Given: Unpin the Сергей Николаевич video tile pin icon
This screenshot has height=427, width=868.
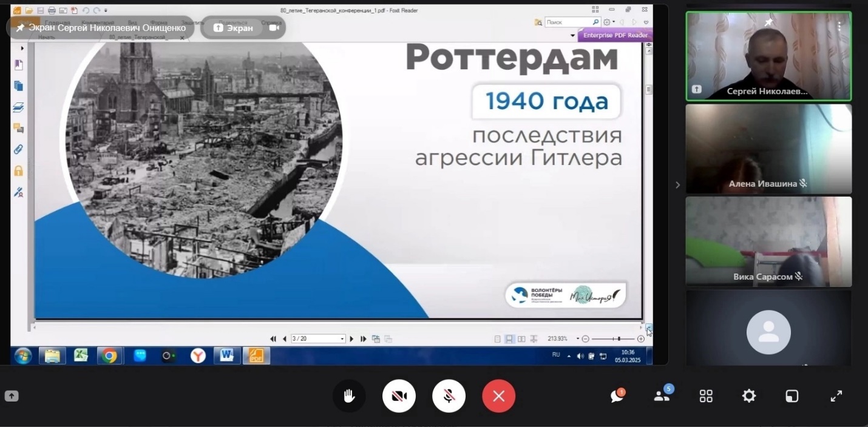Looking at the screenshot, I should [768, 22].
